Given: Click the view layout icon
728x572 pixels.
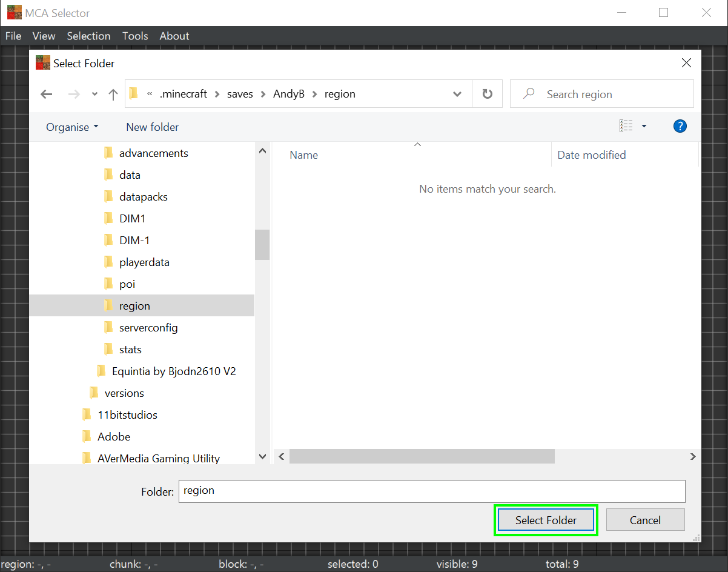Looking at the screenshot, I should coord(626,126).
